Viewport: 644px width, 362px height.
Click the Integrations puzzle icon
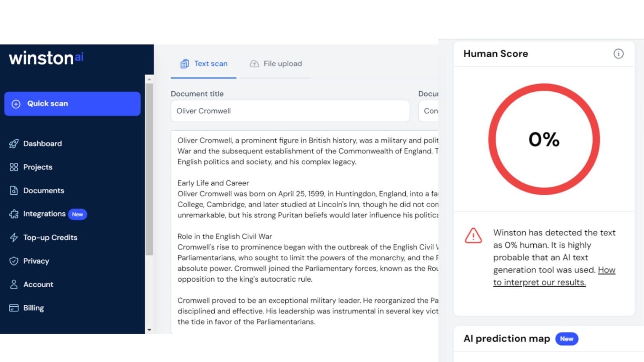point(14,214)
